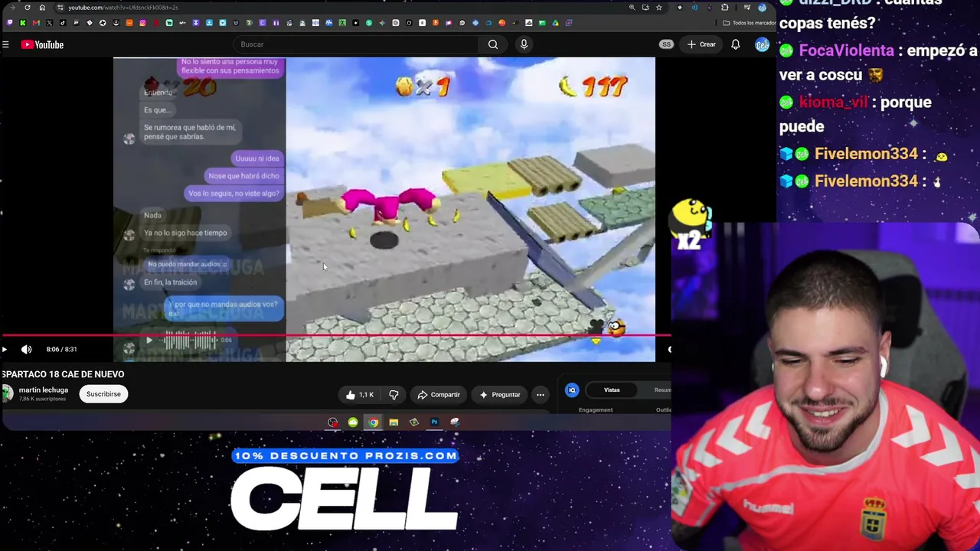Dislike the video
The width and height of the screenshot is (980, 551).
394,395
